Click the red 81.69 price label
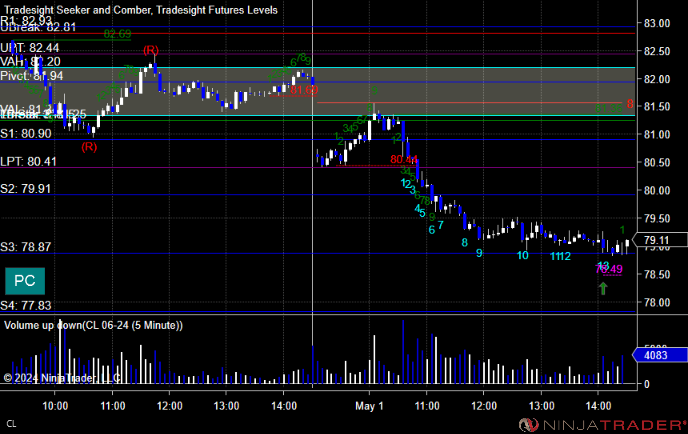 point(304,90)
